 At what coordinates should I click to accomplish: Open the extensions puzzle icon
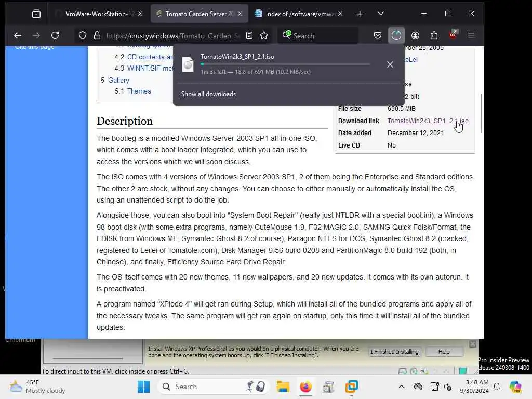(434, 36)
